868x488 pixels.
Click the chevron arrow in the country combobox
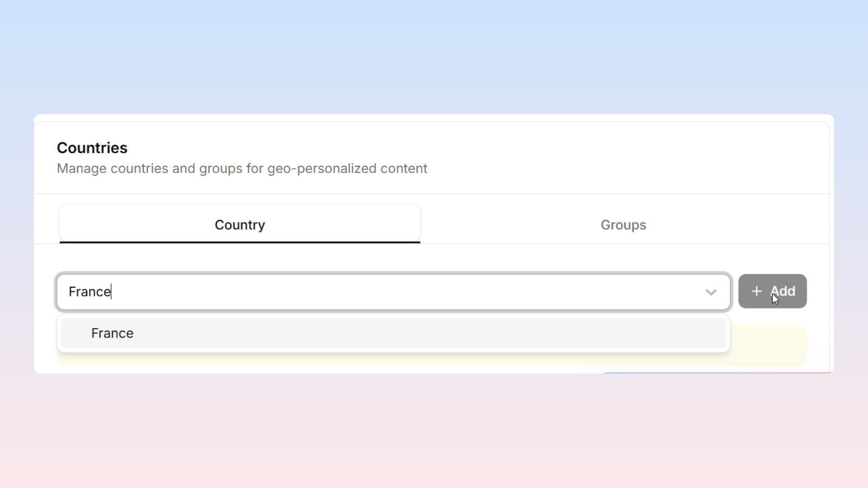(x=711, y=292)
